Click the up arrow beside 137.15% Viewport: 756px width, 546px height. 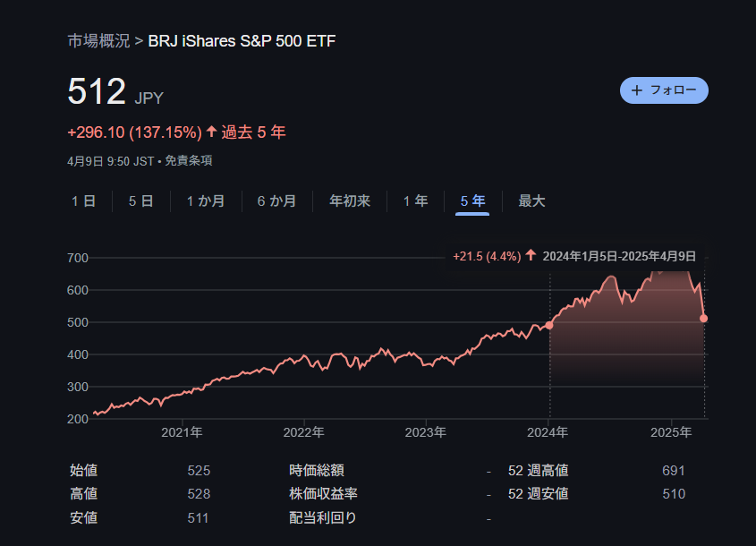click(211, 132)
